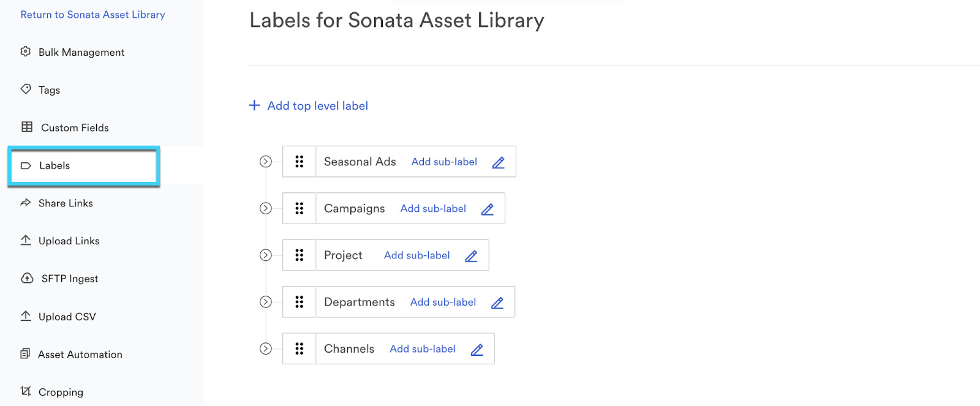
Task: Go to the Custom Fields section
Action: pos(75,128)
